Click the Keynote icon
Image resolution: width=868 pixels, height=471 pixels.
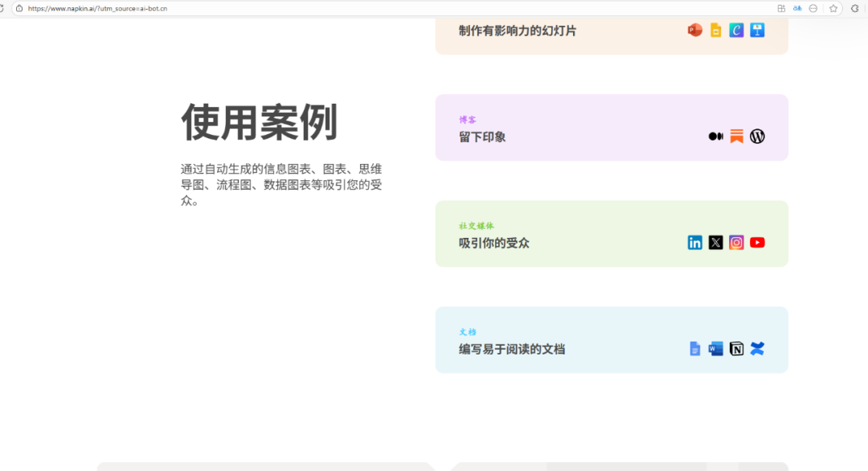757,31
